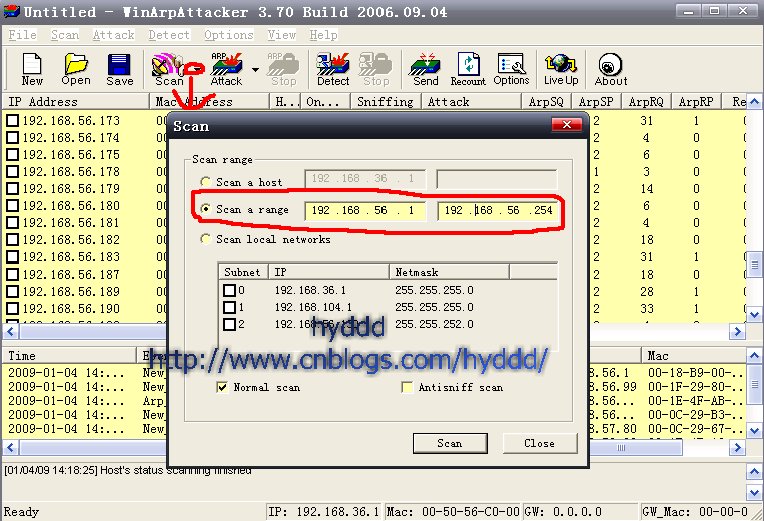Open the Options menu

pyautogui.click(x=229, y=35)
